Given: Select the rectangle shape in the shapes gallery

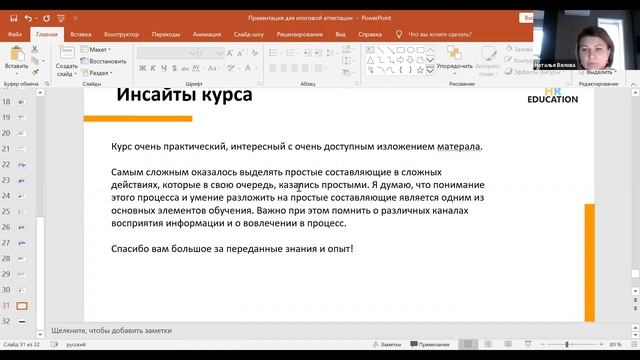Looking at the screenshot, I should coord(400,50).
